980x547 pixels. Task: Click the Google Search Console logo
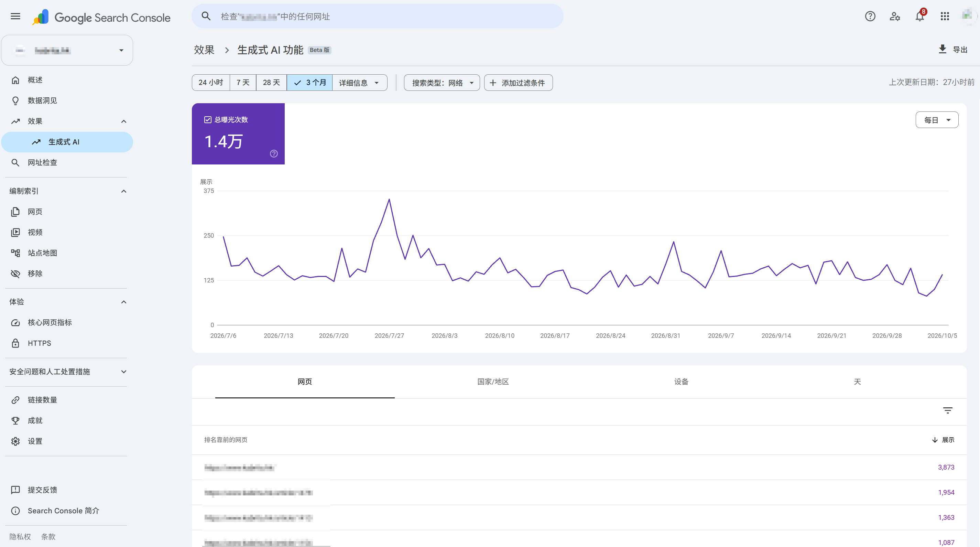[x=101, y=18]
